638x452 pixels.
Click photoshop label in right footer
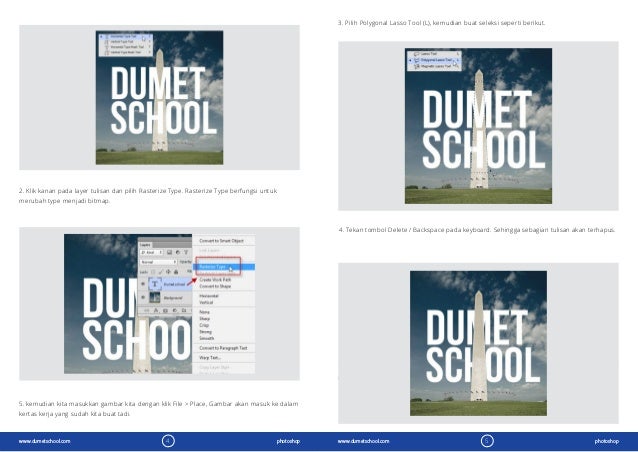pyautogui.click(x=607, y=441)
